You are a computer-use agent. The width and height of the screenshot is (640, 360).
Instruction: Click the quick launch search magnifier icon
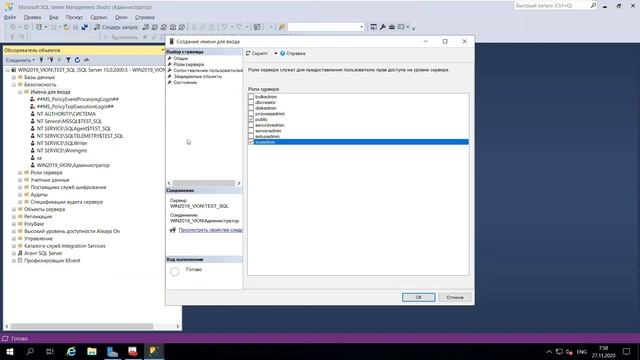(593, 5)
